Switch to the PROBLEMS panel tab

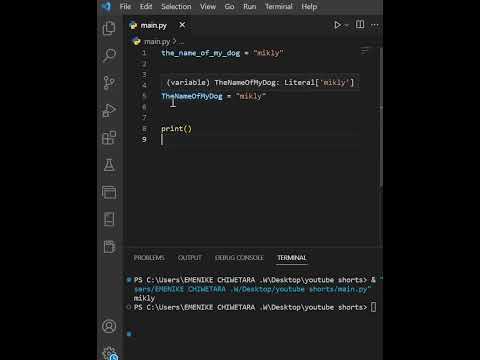(x=149, y=258)
